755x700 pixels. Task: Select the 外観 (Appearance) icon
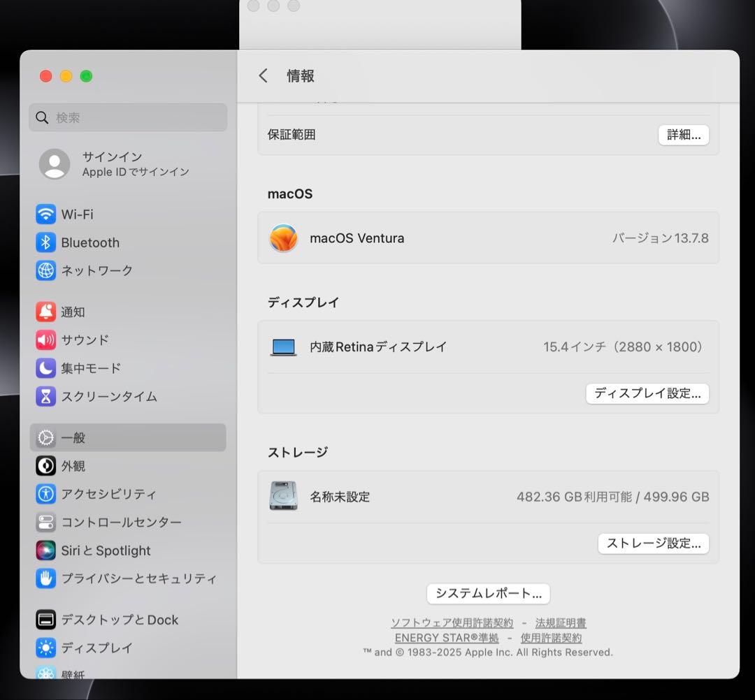click(72, 466)
